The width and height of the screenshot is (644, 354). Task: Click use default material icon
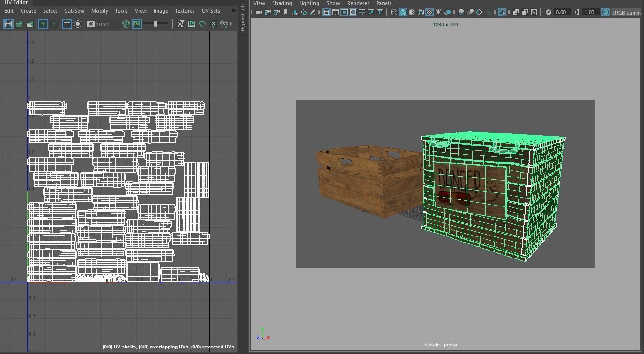coord(412,12)
